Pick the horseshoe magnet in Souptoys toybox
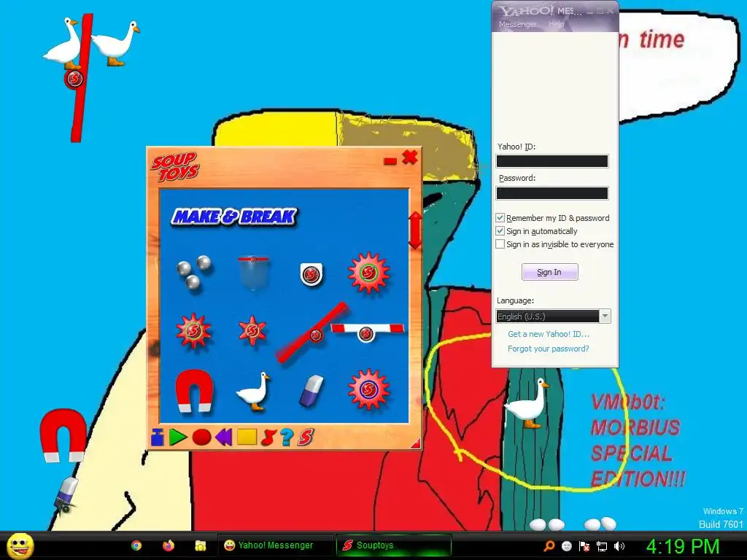 click(x=194, y=391)
